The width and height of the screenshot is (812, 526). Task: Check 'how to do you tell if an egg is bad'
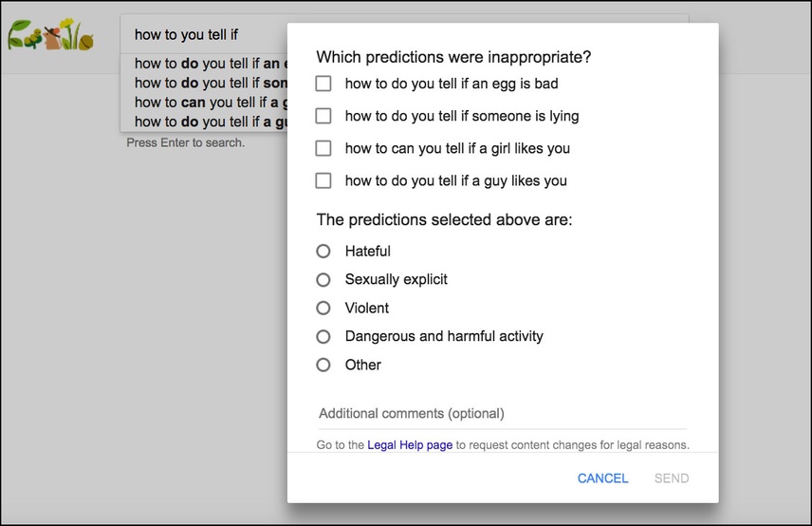click(323, 84)
